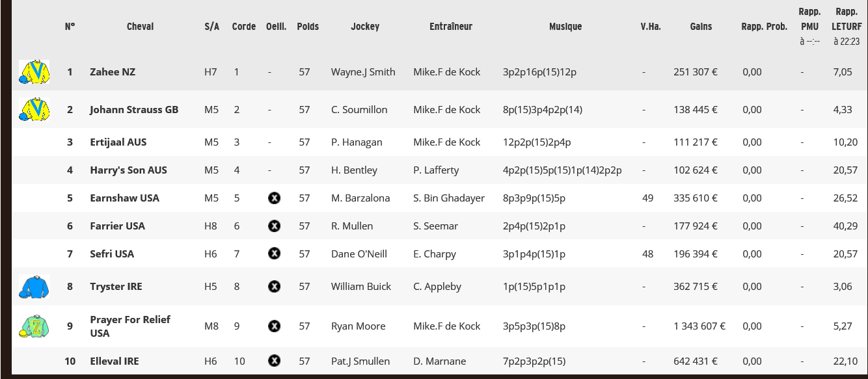The width and height of the screenshot is (868, 379).
Task: Open trainer C. Appleby link
Action: tap(437, 287)
